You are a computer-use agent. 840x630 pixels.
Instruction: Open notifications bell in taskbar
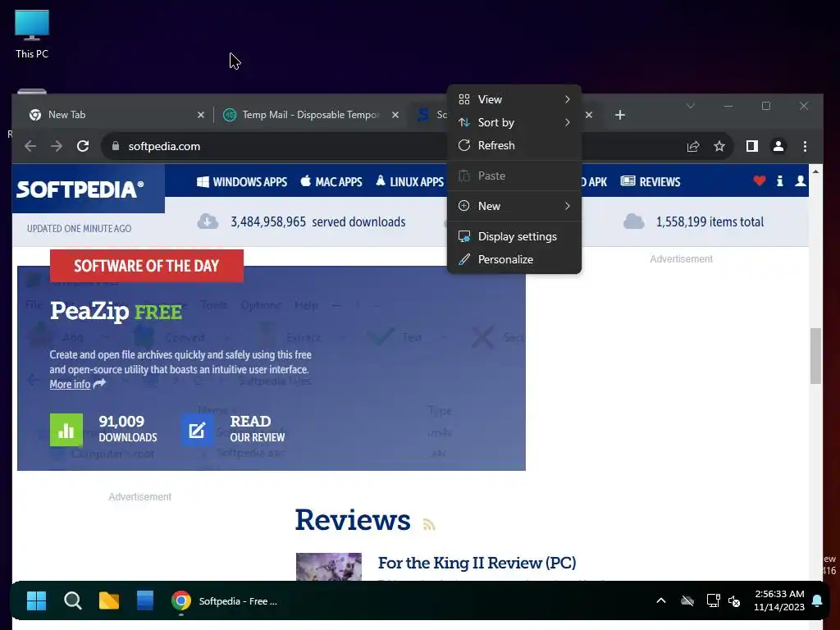817,600
